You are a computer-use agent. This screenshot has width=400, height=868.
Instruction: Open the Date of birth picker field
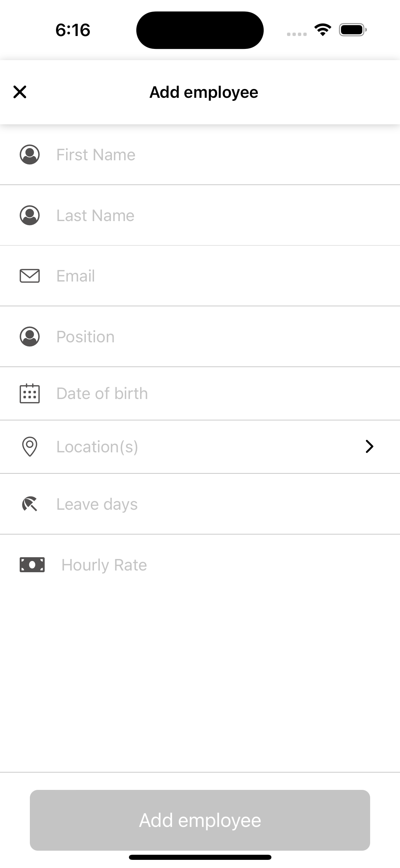(204, 394)
